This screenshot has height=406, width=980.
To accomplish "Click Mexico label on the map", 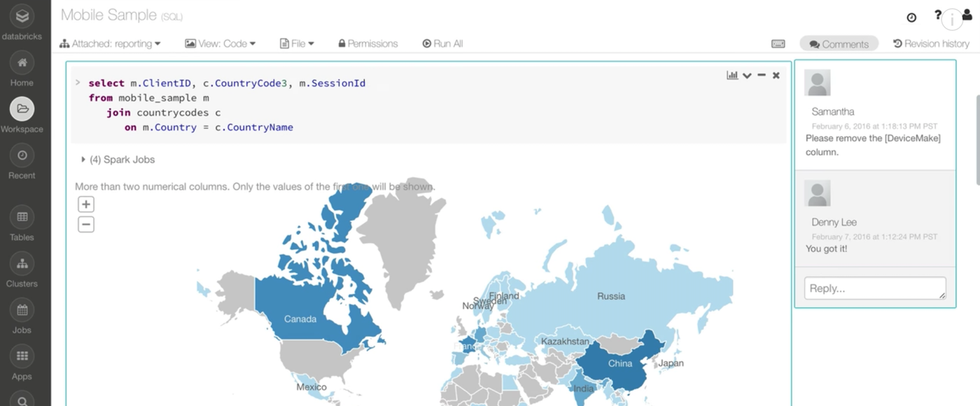I will pos(311,386).
